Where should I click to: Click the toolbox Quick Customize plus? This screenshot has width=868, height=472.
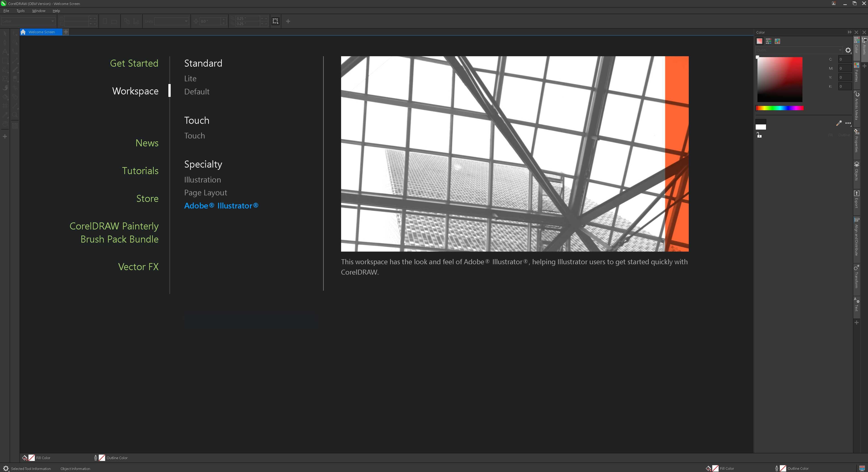[5, 136]
